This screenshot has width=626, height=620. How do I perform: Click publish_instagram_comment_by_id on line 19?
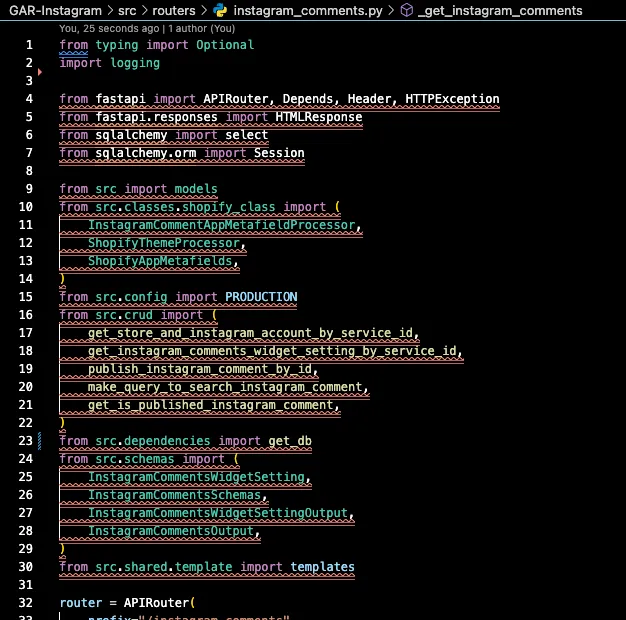[200, 369]
